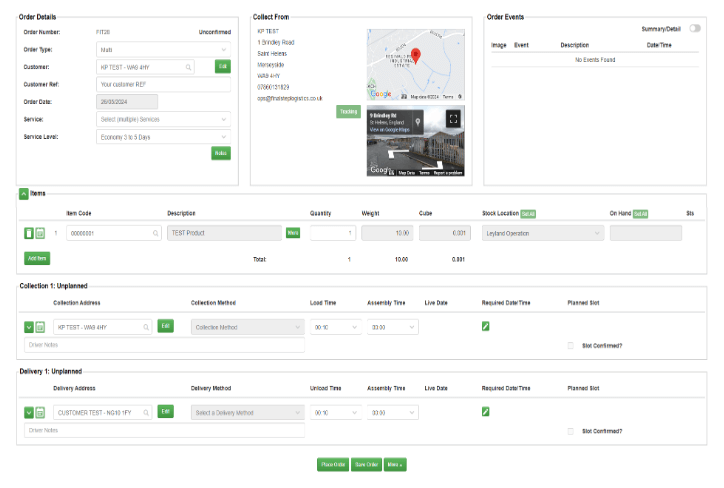
Task: Click Edit next to Collection Address
Action: coord(165,326)
